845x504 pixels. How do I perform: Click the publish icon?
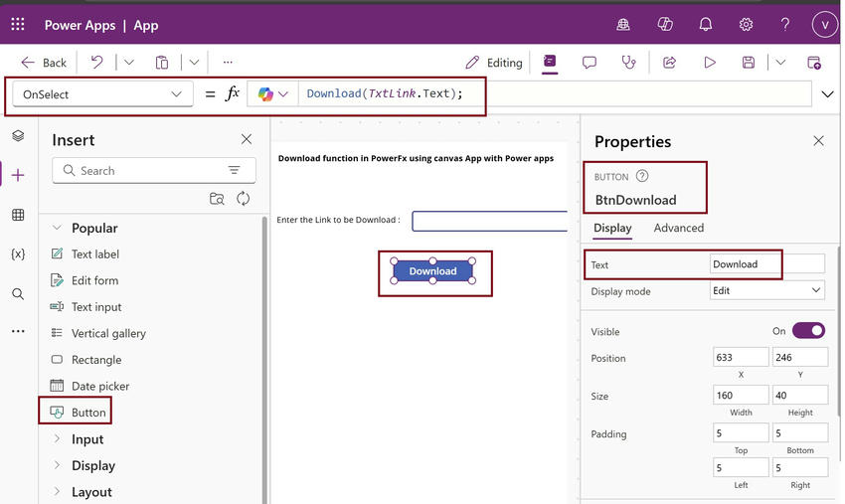(814, 63)
